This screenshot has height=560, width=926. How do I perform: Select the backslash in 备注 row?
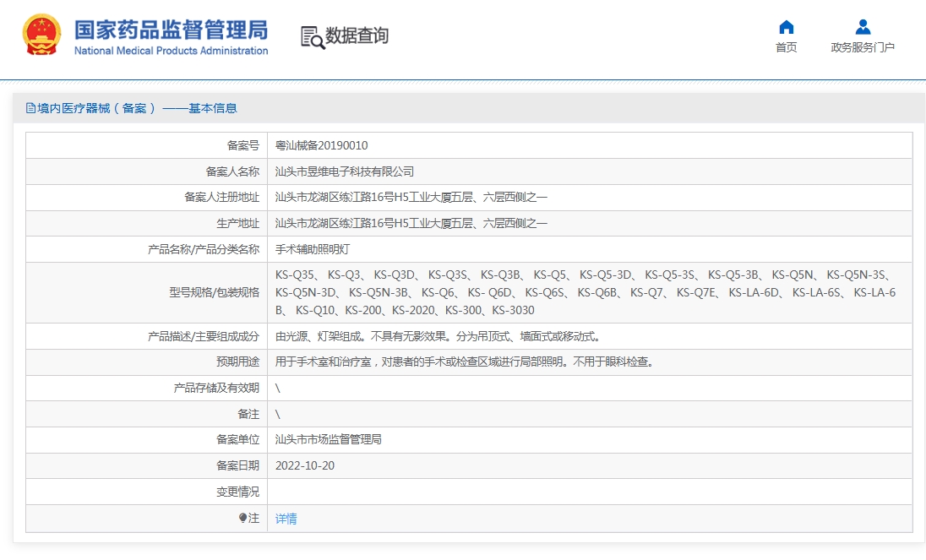click(x=278, y=414)
